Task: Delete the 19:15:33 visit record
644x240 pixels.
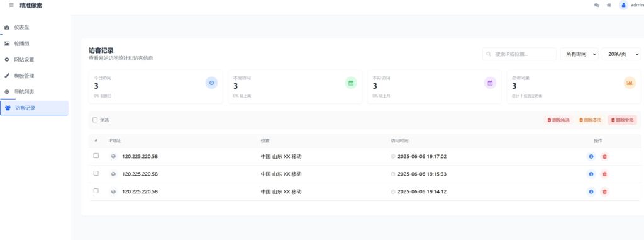Action: click(x=604, y=174)
